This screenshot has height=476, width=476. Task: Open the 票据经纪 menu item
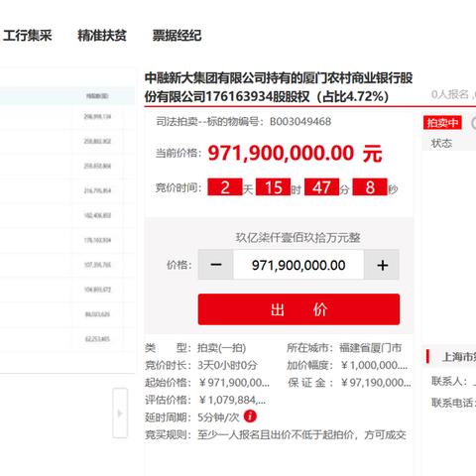pyautogui.click(x=177, y=36)
